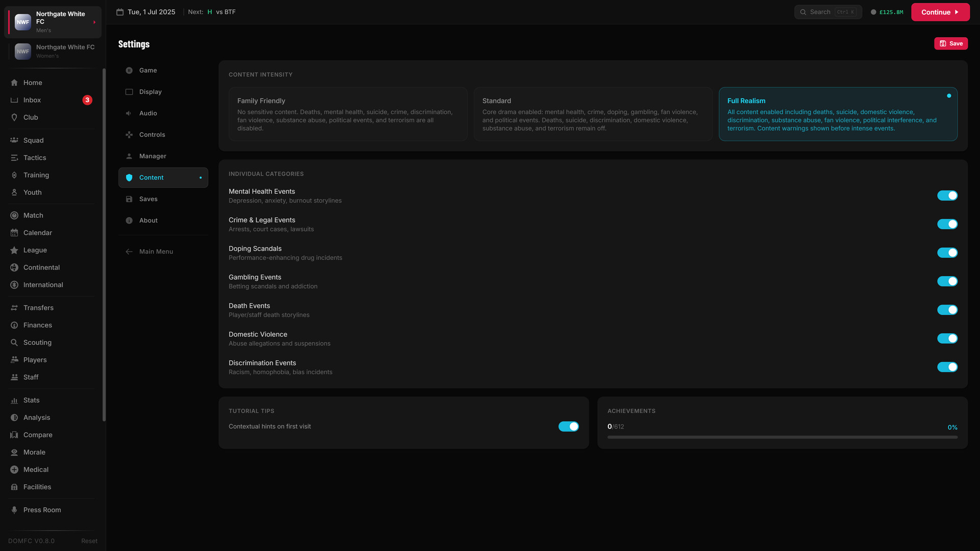Select the Audio settings icon

[130, 113]
